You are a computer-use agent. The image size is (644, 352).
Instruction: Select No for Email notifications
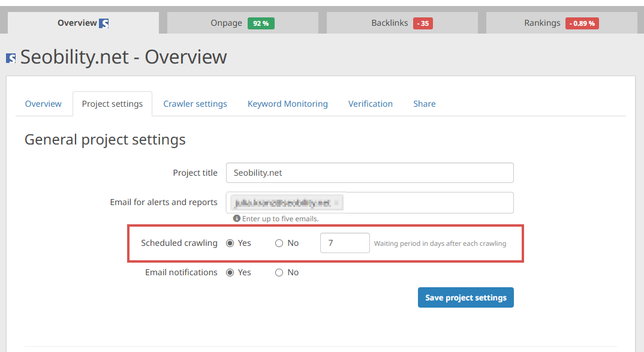[279, 272]
